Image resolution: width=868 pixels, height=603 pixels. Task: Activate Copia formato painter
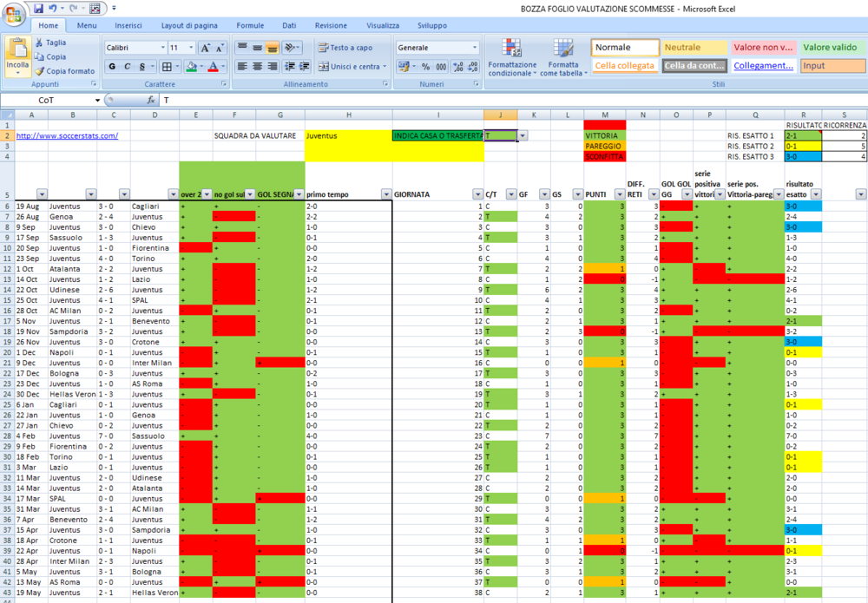pyautogui.click(x=65, y=71)
